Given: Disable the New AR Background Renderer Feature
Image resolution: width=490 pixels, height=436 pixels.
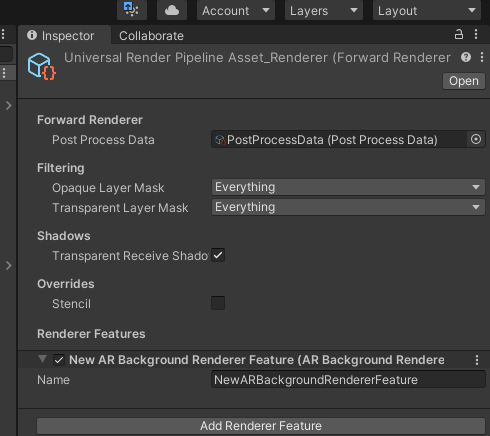Looking at the screenshot, I should pos(59,360).
